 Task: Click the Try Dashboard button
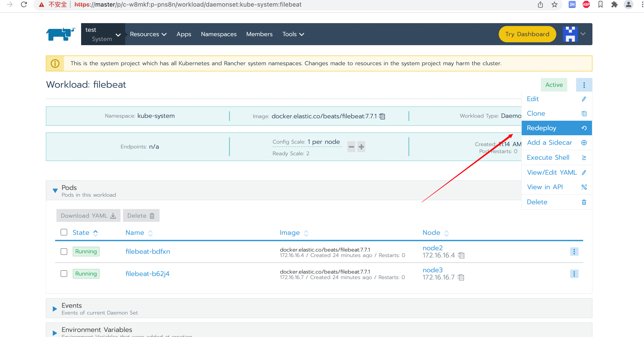(527, 34)
